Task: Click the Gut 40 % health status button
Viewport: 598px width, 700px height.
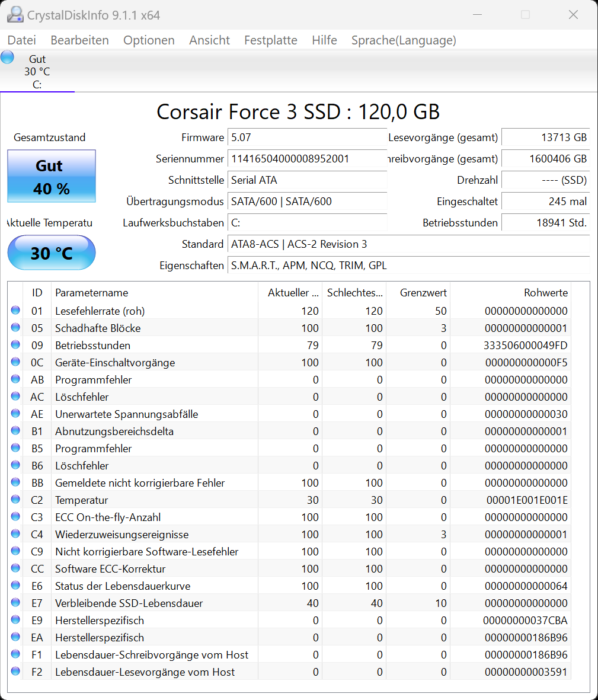Action: (x=52, y=177)
